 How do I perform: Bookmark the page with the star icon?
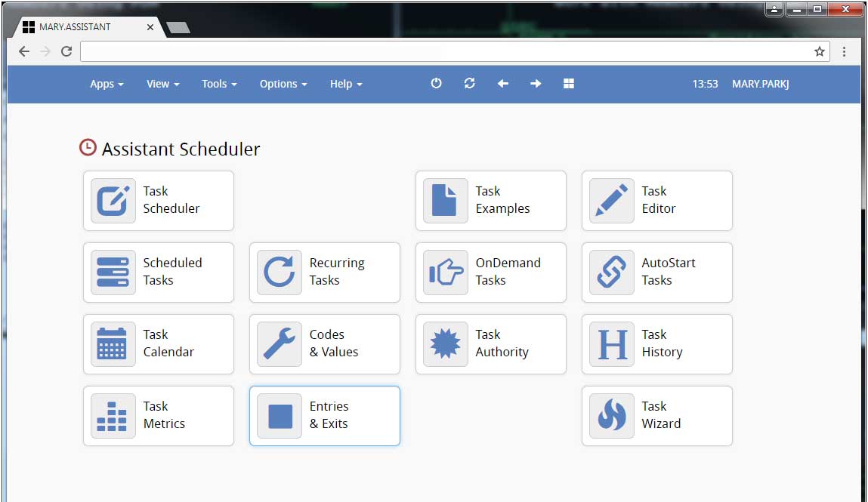(x=820, y=51)
